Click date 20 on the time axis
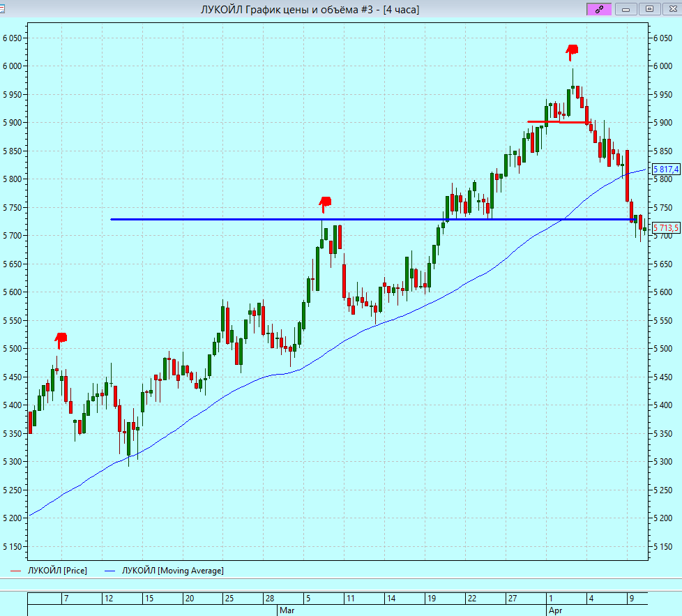Image resolution: width=682 pixels, height=616 pixels. [190, 599]
